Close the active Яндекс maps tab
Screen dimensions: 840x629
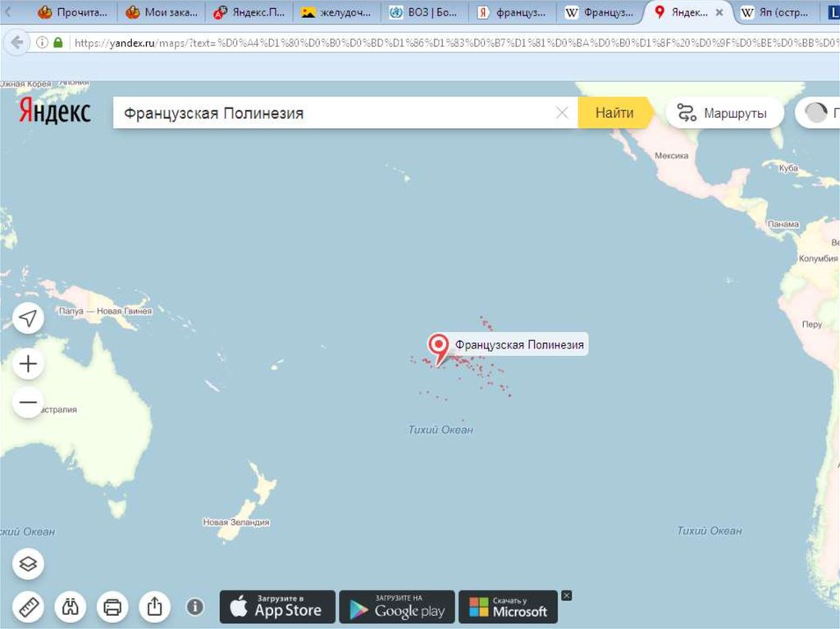pyautogui.click(x=719, y=12)
